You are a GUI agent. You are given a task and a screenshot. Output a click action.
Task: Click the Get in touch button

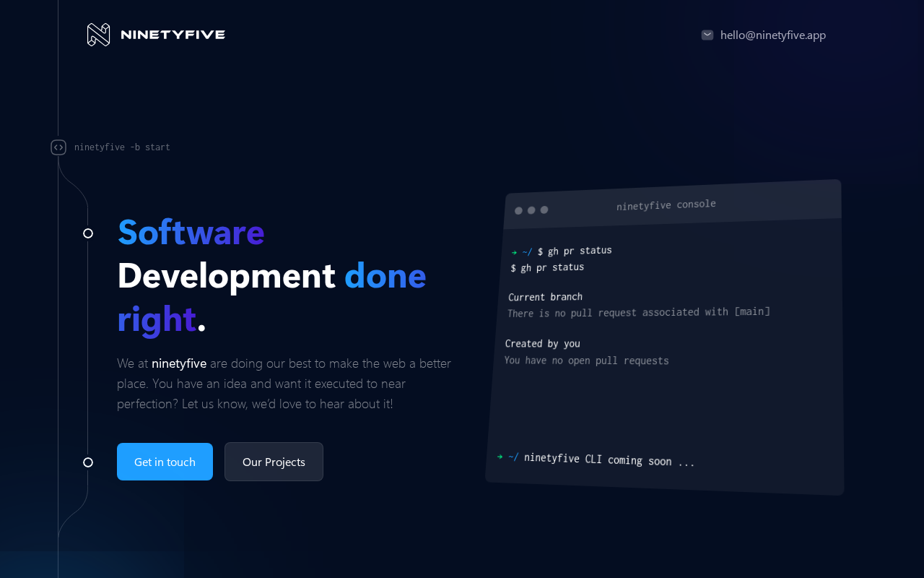tap(165, 462)
